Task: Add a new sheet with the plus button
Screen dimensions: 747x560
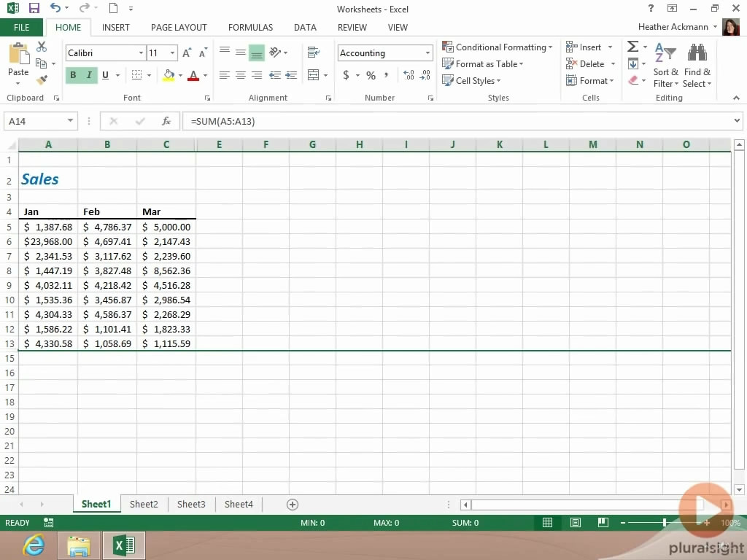Action: pos(293,505)
